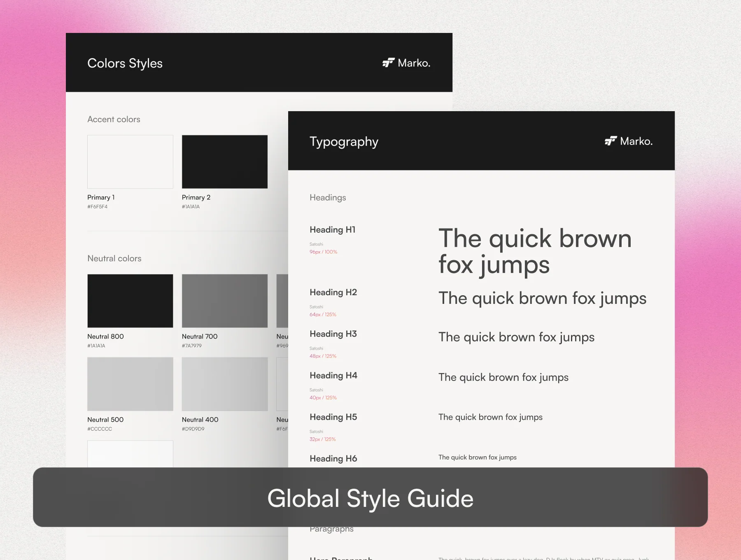Click the '#7A7979' hex code
741x560 pixels.
tap(191, 346)
